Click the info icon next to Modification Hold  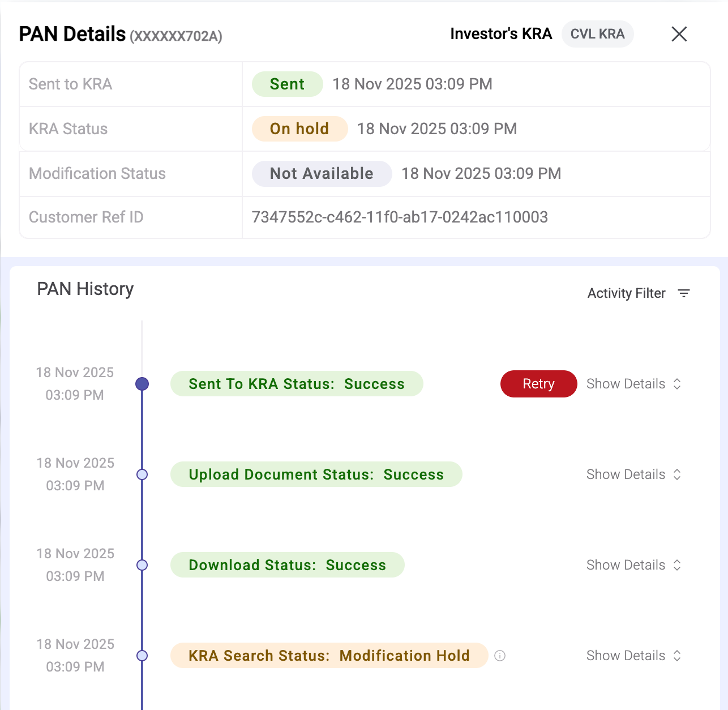(499, 656)
